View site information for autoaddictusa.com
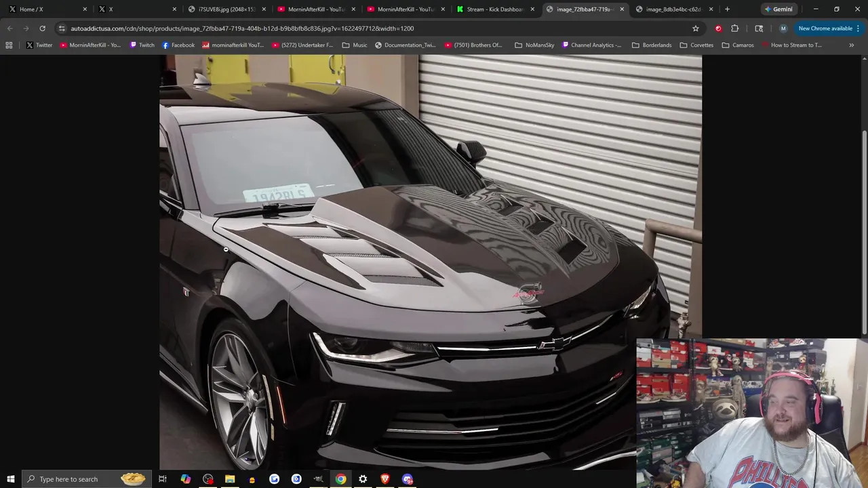This screenshot has width=868, height=488. pyautogui.click(x=62, y=28)
